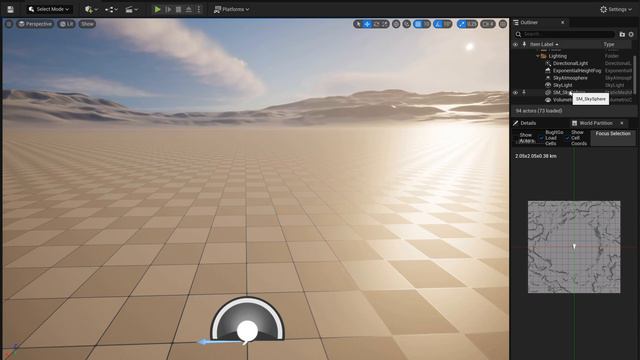
Task: Open the viewport options hamburger menu
Action: [x=9, y=24]
